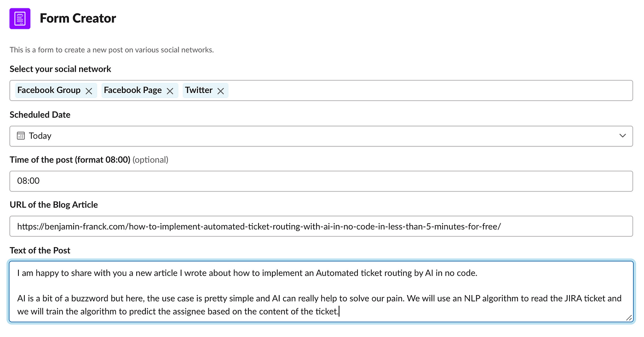644x337 pixels.
Task: Click the "Text of the Post" label
Action: [40, 250]
